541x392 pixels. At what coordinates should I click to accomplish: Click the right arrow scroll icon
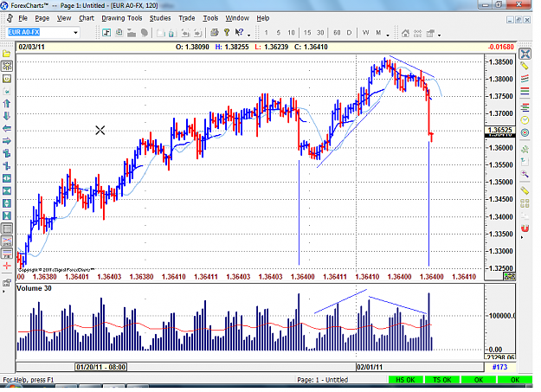(x=7, y=141)
